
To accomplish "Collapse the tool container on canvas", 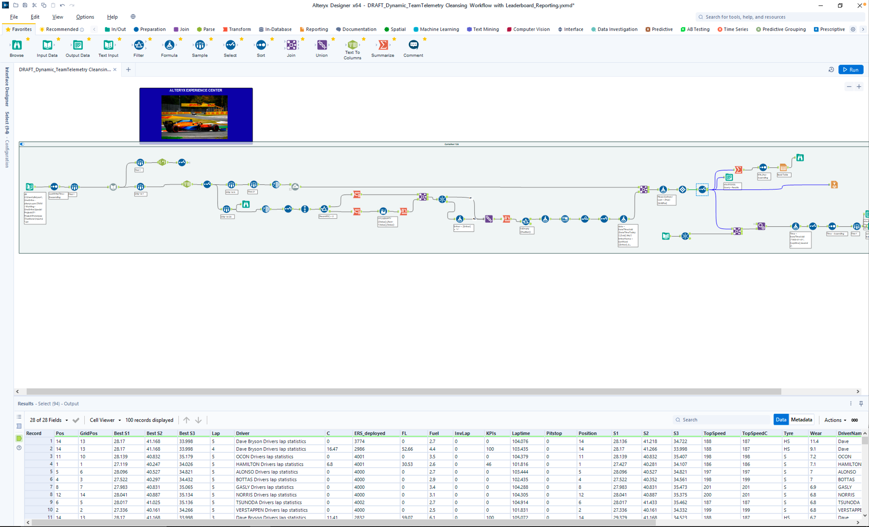I will [21, 144].
